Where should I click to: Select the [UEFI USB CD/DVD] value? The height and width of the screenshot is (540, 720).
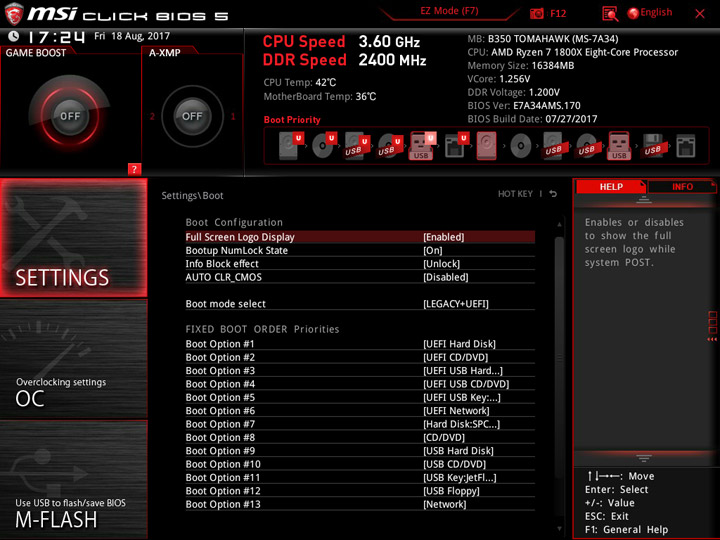tap(466, 384)
